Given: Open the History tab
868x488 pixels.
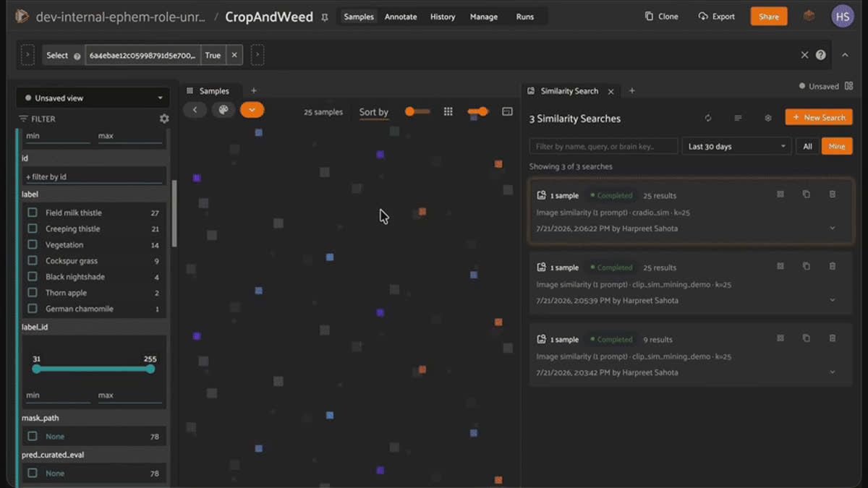Looking at the screenshot, I should pos(443,17).
